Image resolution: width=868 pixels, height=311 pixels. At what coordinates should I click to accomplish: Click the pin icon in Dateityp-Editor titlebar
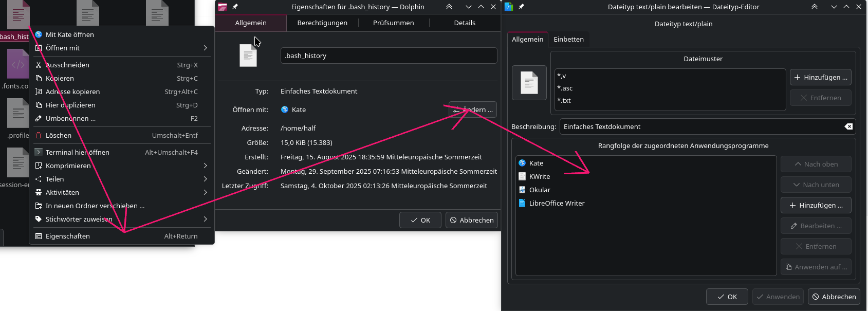coord(521,7)
